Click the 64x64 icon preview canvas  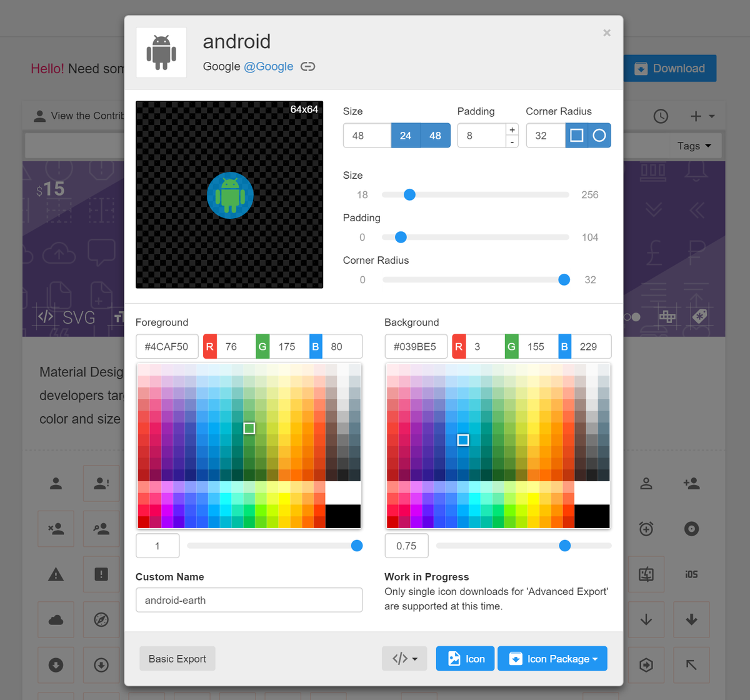229,194
